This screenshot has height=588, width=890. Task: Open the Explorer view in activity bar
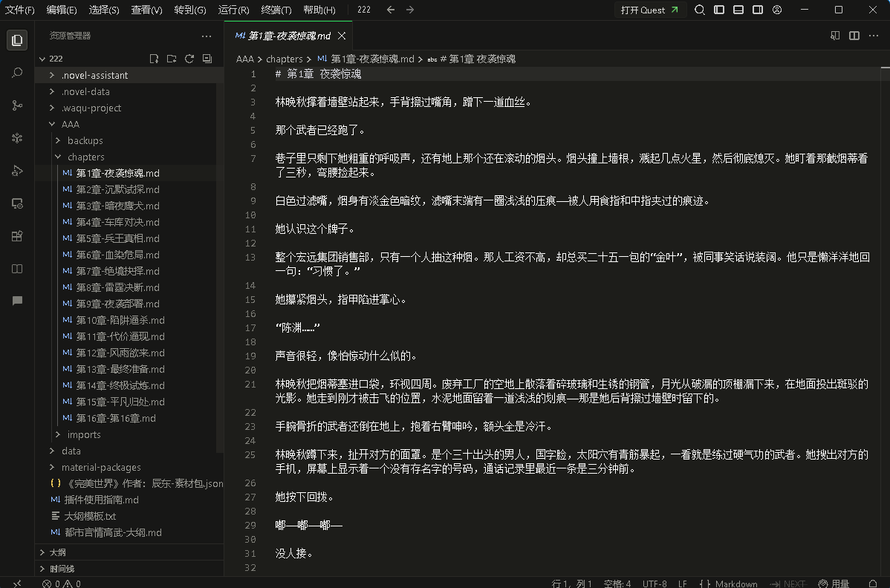click(17, 40)
